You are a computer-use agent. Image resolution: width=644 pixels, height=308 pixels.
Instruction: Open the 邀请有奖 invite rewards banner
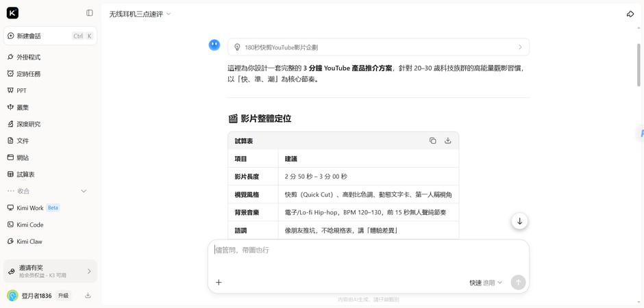[x=50, y=271]
